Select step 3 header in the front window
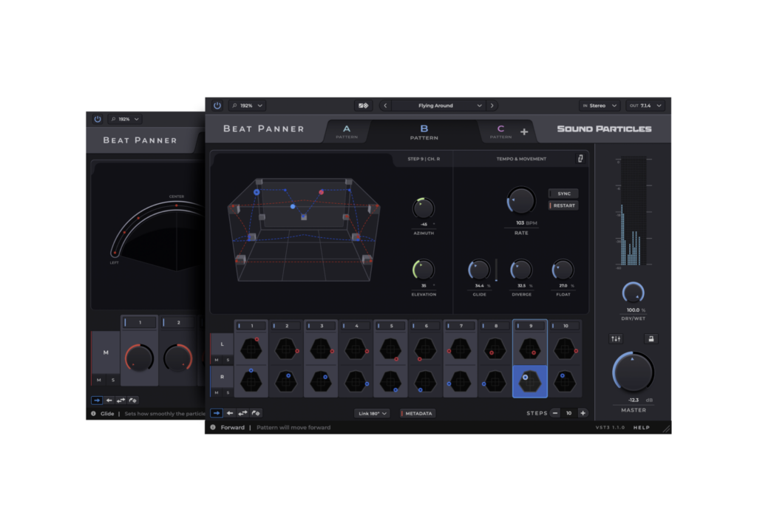The image size is (757, 532). tap(322, 326)
